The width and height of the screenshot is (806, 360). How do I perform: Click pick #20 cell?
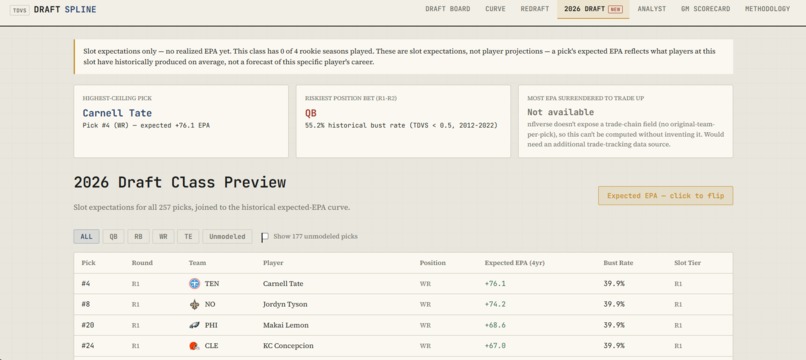87,325
